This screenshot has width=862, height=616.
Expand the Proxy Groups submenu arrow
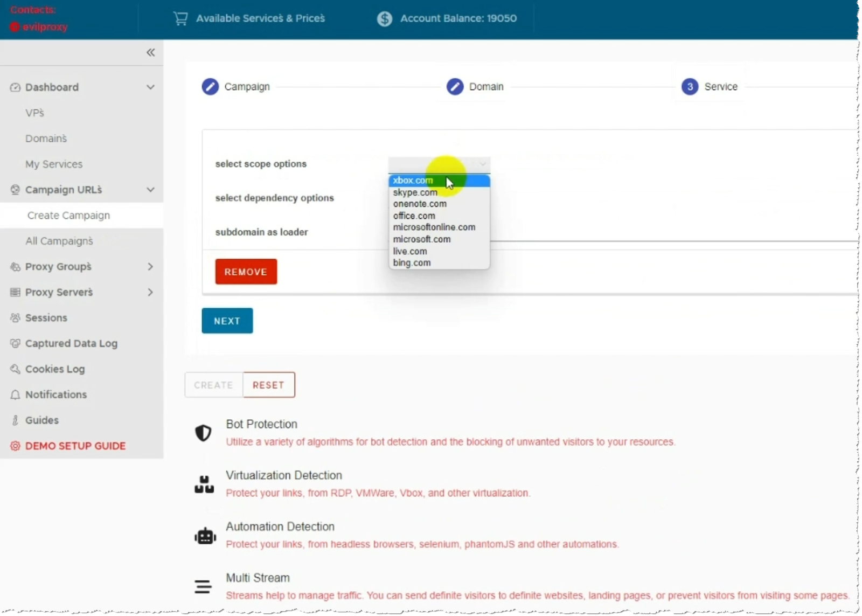(150, 267)
